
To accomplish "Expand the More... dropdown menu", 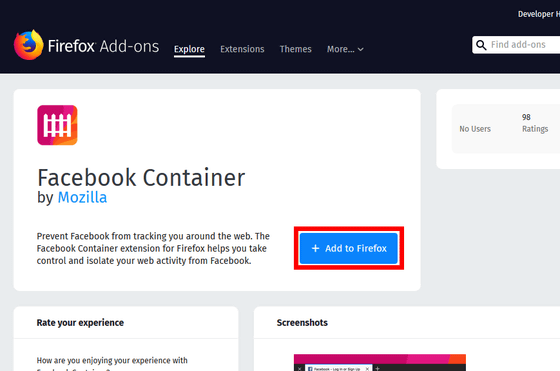I will [x=345, y=49].
